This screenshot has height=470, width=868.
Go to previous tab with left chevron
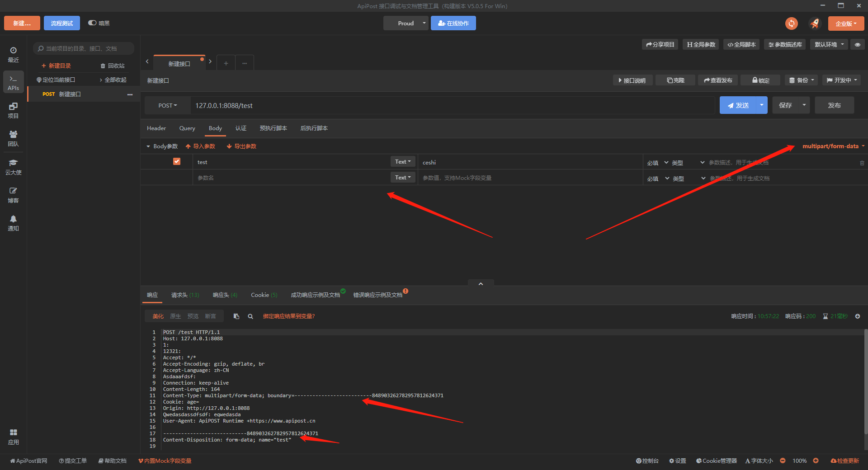(x=147, y=61)
